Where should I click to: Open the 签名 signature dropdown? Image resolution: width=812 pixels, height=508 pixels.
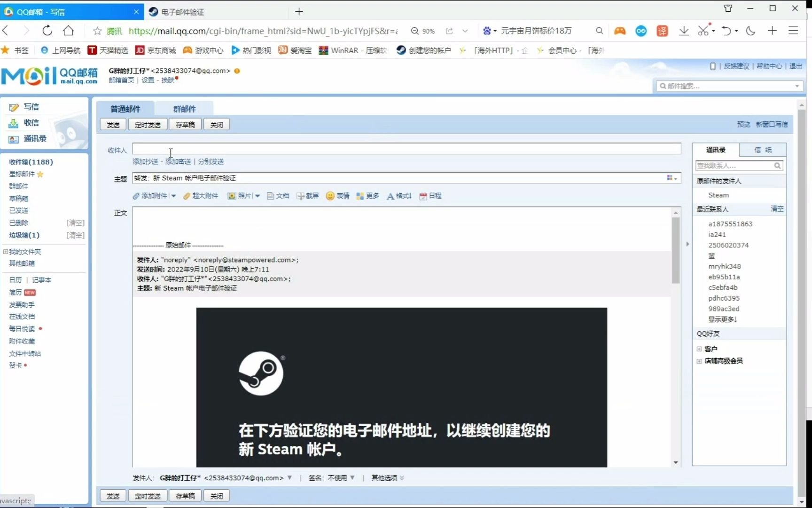click(x=352, y=477)
